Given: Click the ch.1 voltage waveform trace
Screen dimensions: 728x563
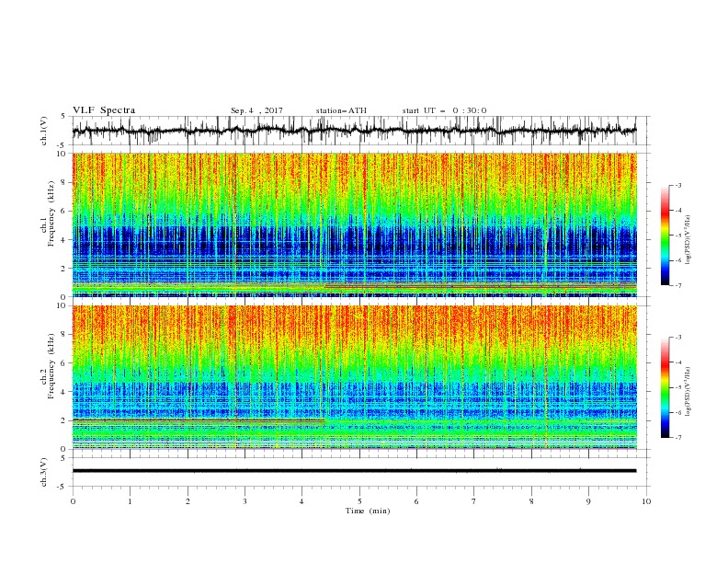Looking at the screenshot, I should (x=354, y=131).
